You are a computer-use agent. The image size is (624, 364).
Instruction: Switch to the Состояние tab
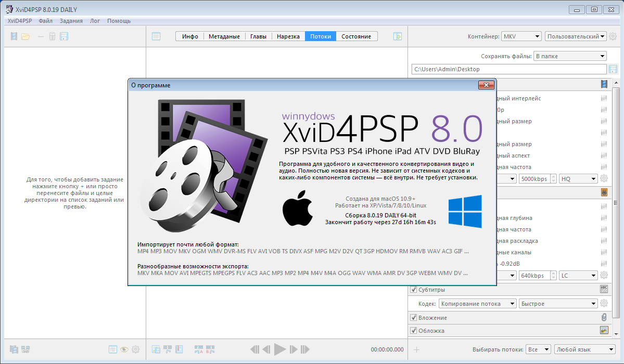click(356, 36)
